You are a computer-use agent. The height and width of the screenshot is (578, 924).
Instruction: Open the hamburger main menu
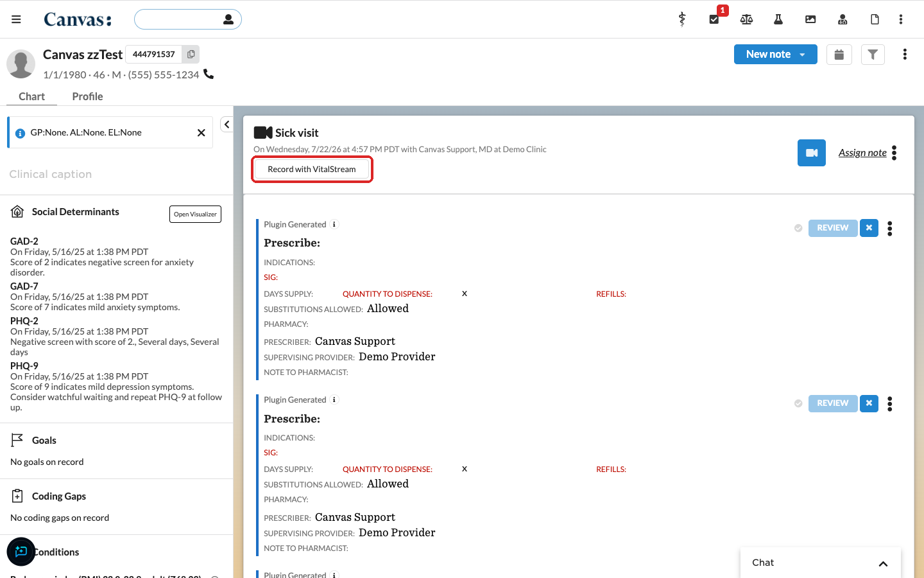[16, 19]
